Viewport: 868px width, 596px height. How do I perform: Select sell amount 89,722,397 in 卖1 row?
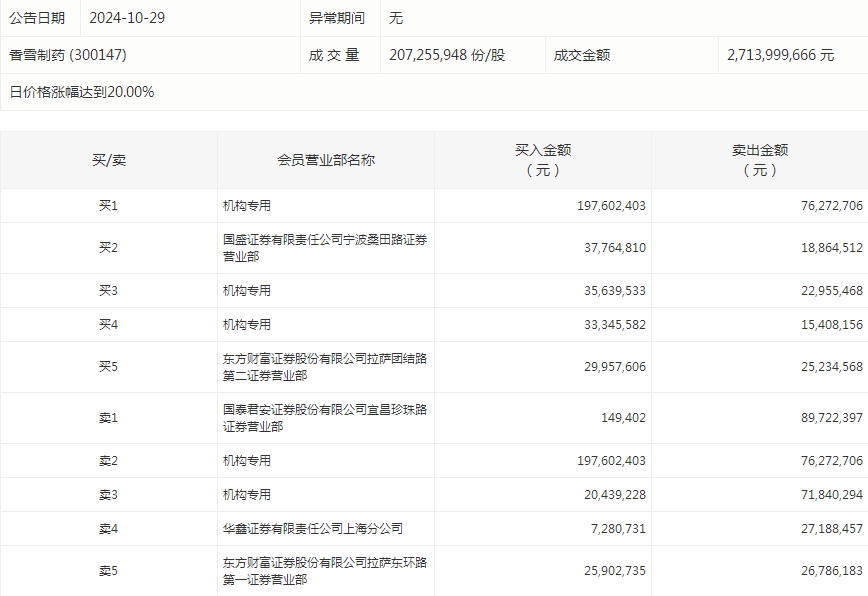pyautogui.click(x=825, y=418)
